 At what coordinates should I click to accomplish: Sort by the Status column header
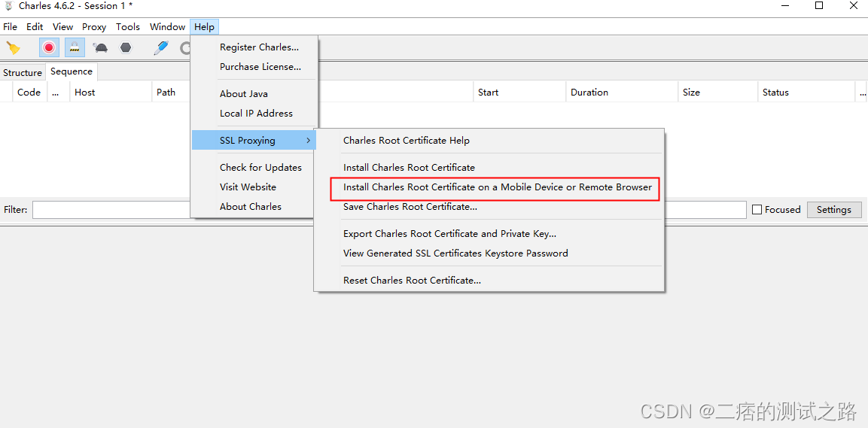(806, 93)
